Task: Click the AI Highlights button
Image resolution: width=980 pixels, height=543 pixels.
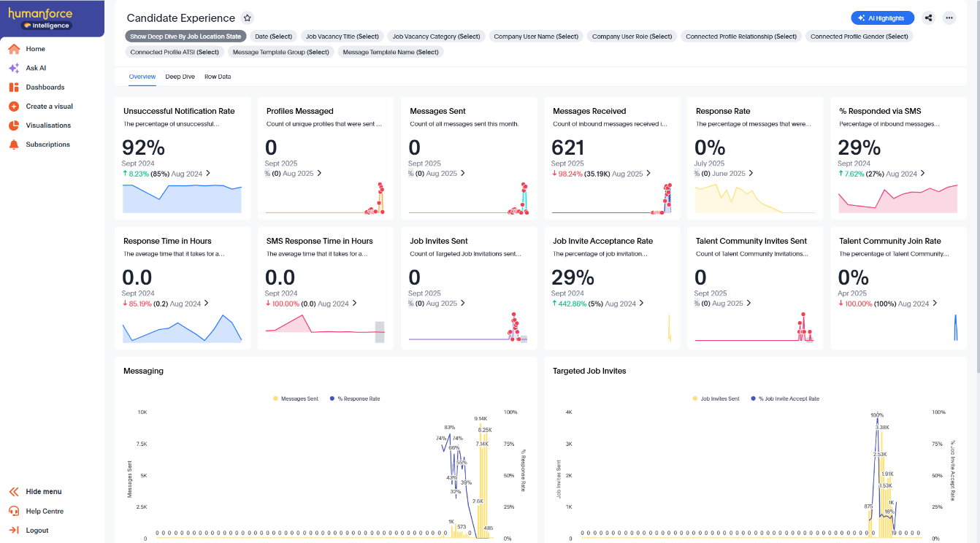Action: [882, 18]
